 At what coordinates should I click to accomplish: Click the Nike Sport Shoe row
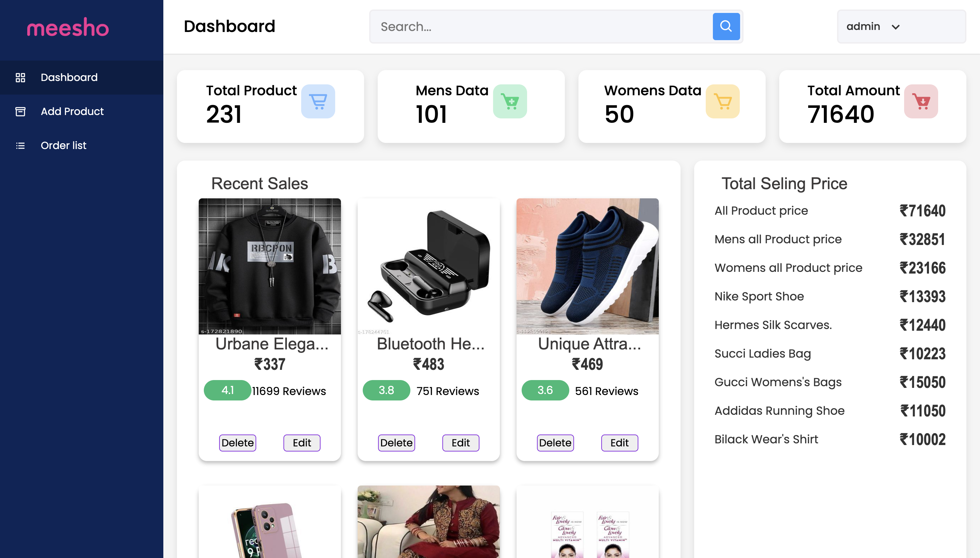coord(830,297)
